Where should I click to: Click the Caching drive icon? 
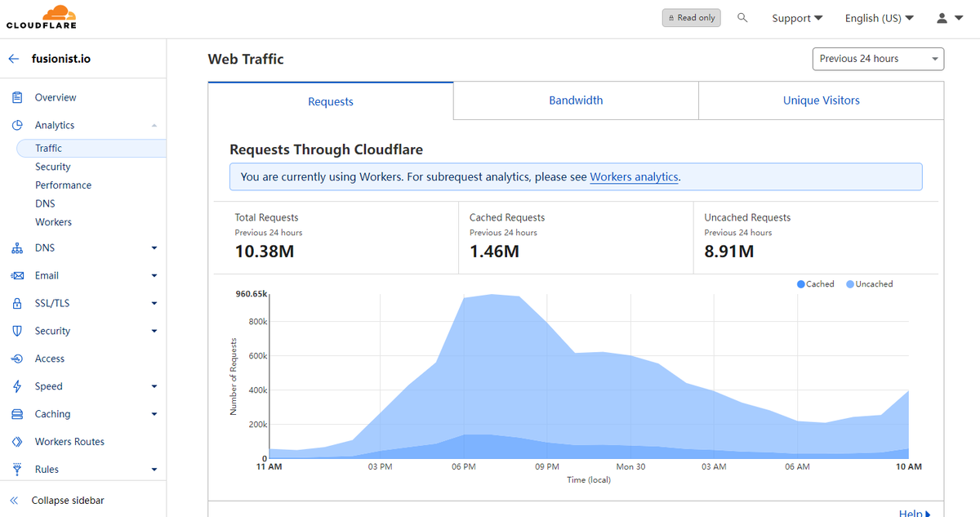[x=17, y=414]
